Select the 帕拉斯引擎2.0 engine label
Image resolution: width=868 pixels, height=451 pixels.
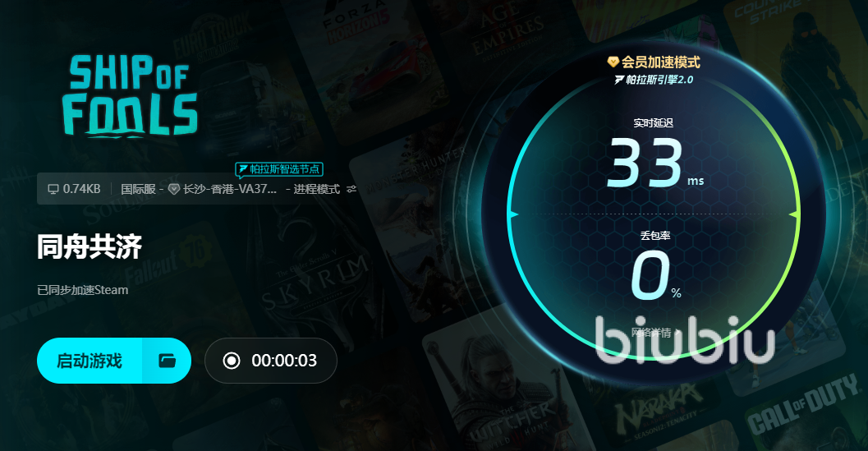(x=659, y=81)
